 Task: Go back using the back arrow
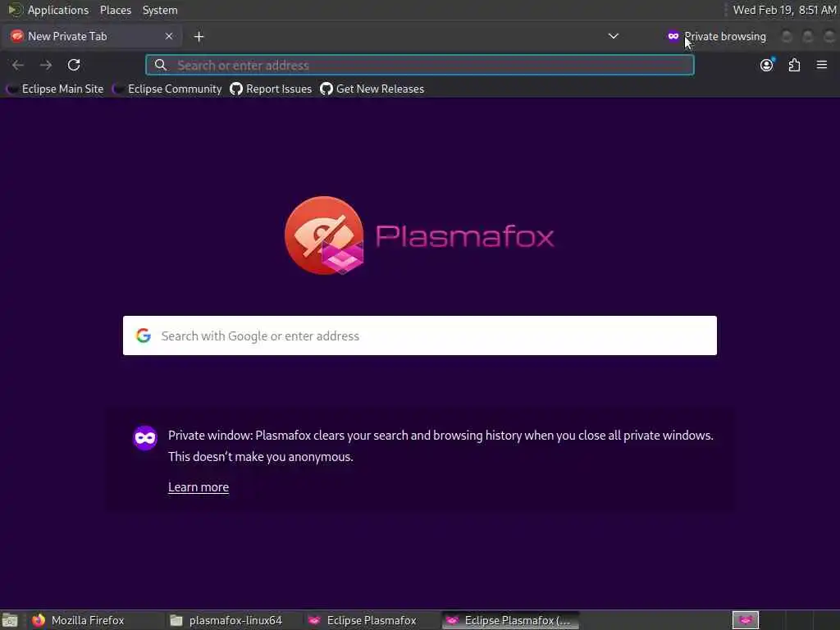coord(18,66)
